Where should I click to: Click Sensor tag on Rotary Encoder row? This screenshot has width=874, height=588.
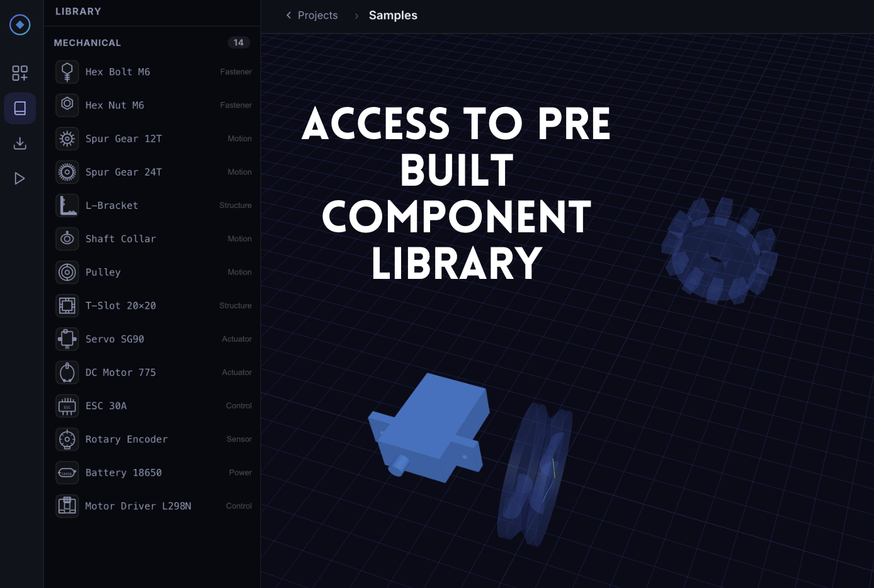pos(239,439)
